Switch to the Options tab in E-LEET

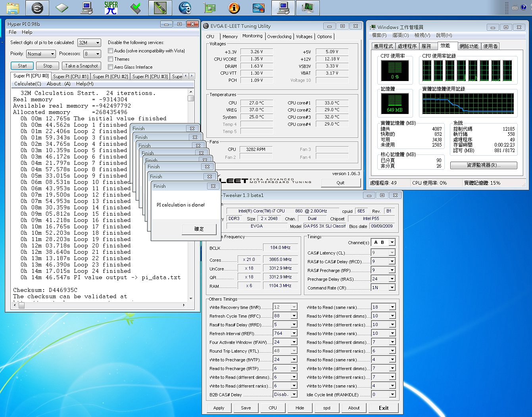point(325,37)
